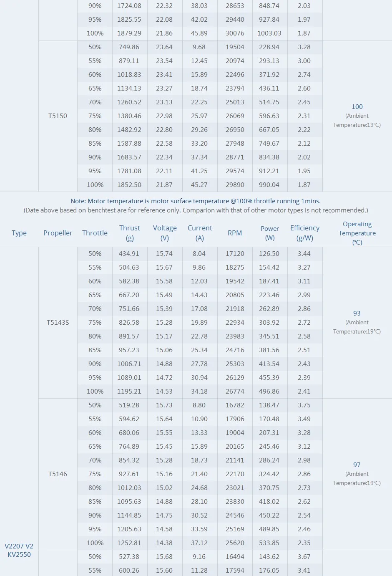Click the Operating Temperature column header

pos(357,233)
